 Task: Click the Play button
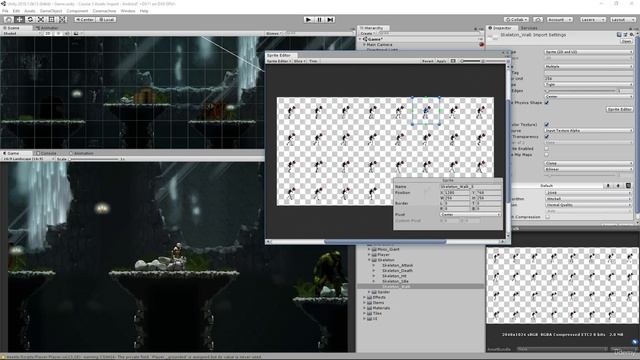pos(309,19)
